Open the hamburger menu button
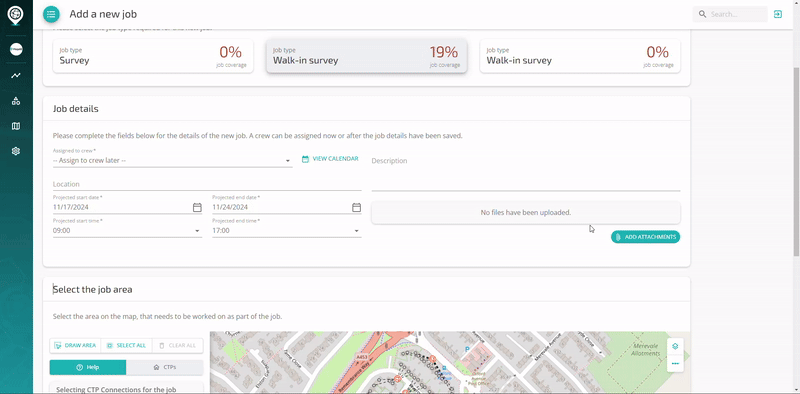 click(x=51, y=14)
